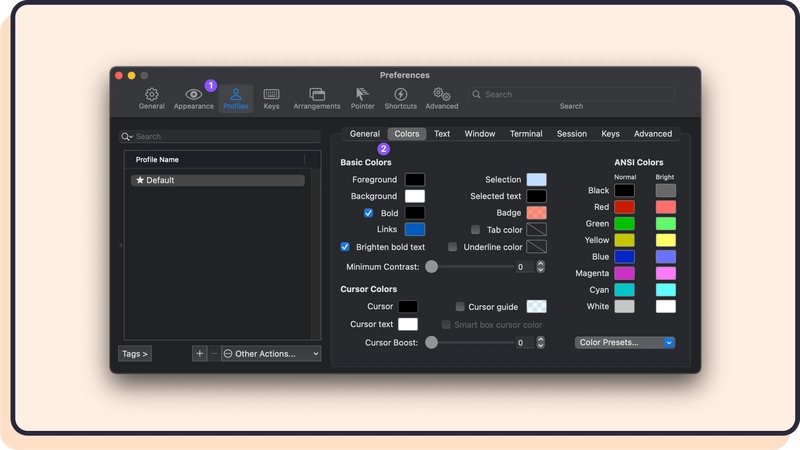The width and height of the screenshot is (800, 450).
Task: Switch to the Colors tab
Action: pyautogui.click(x=407, y=134)
